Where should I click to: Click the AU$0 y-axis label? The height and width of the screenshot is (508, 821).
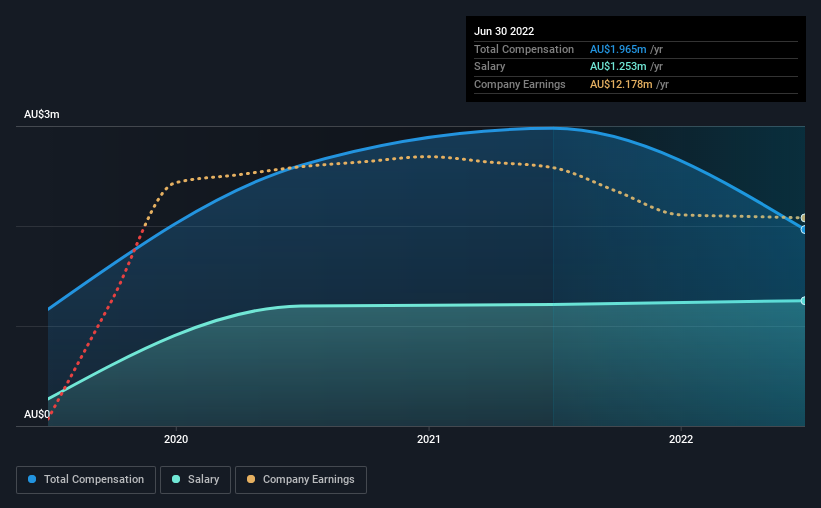pyautogui.click(x=37, y=414)
